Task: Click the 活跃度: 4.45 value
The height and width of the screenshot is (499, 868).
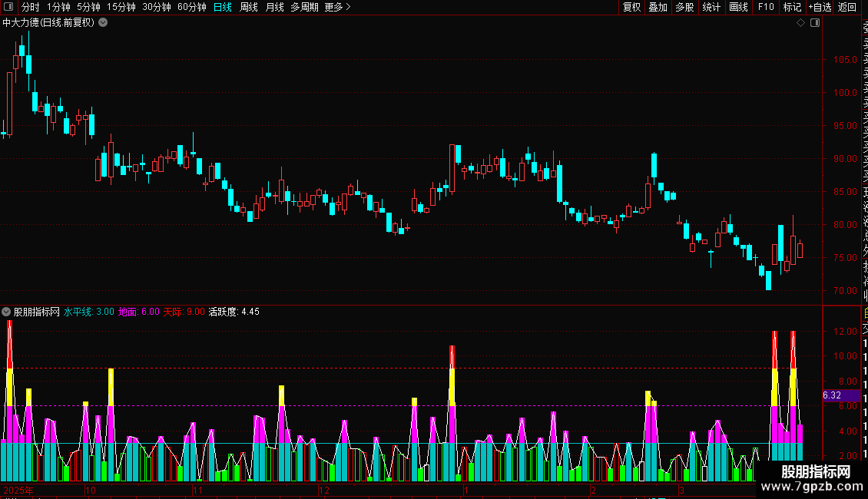Action: click(x=234, y=312)
